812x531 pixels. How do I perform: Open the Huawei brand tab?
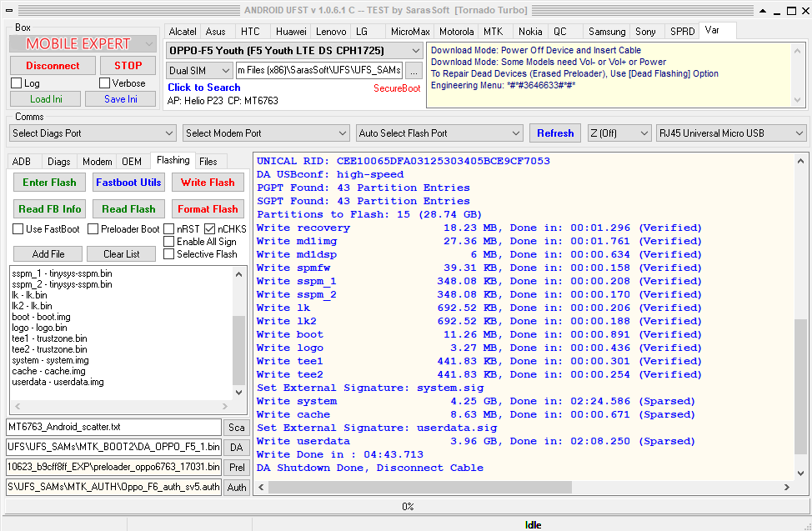(x=291, y=32)
